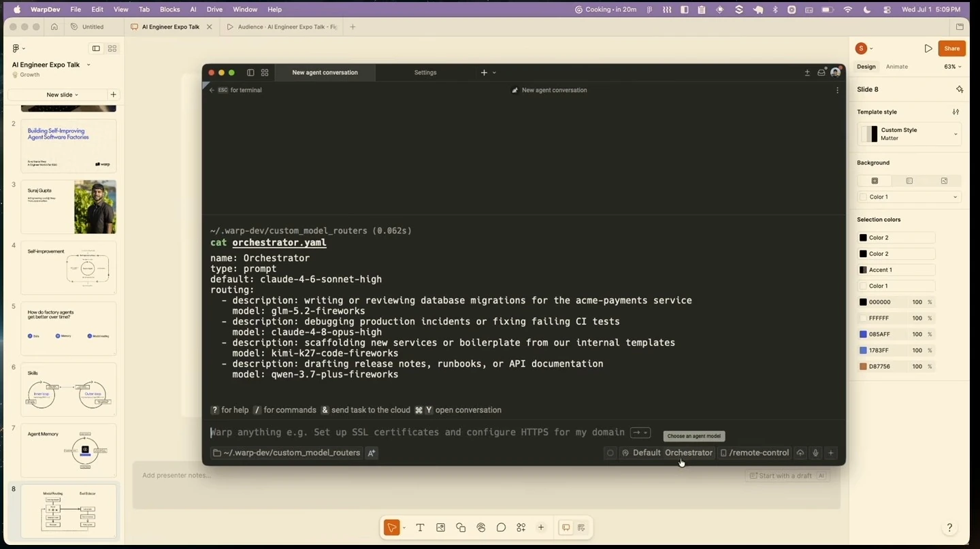Click the AI sparkle icon beside Slide 8

(x=959, y=89)
